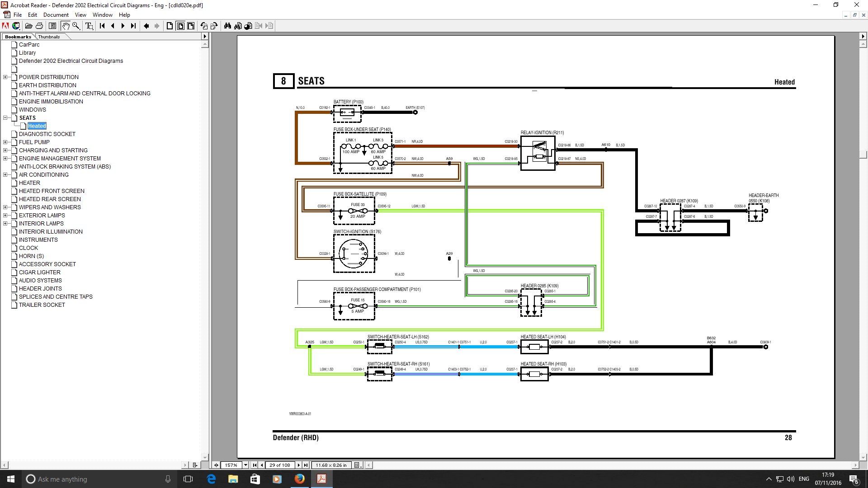Open the File menu
868x488 pixels.
point(18,15)
